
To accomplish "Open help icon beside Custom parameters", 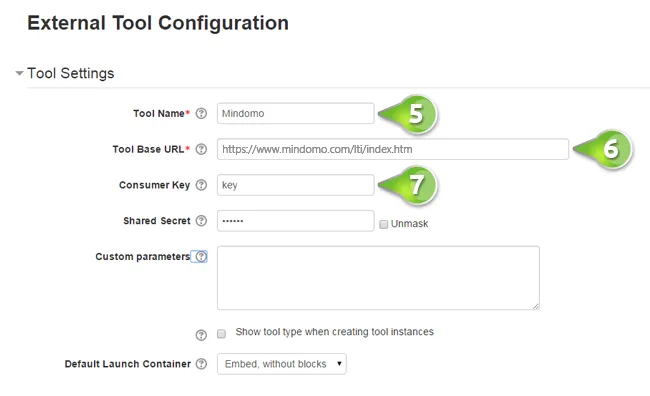I will click(201, 257).
